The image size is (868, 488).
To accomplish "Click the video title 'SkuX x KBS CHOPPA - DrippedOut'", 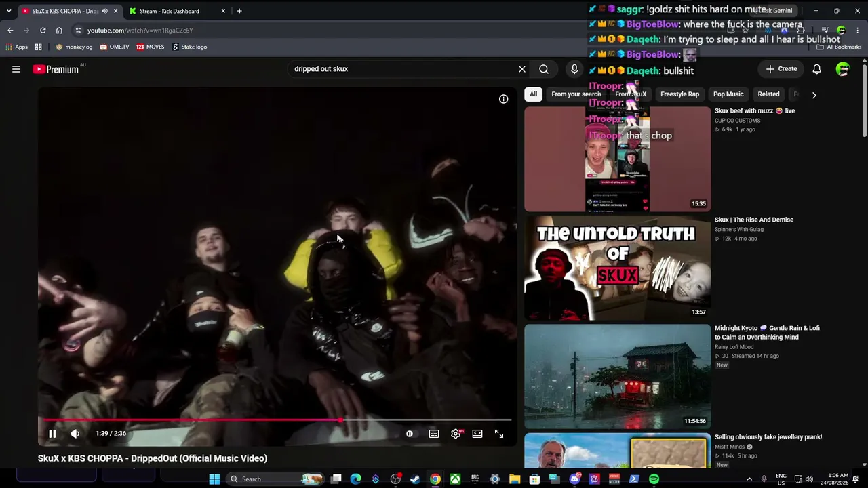I will click(153, 458).
